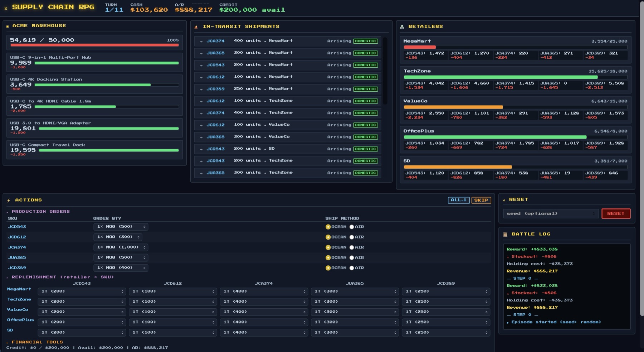Open JCD389 production order quantity dropdown

tap(121, 268)
